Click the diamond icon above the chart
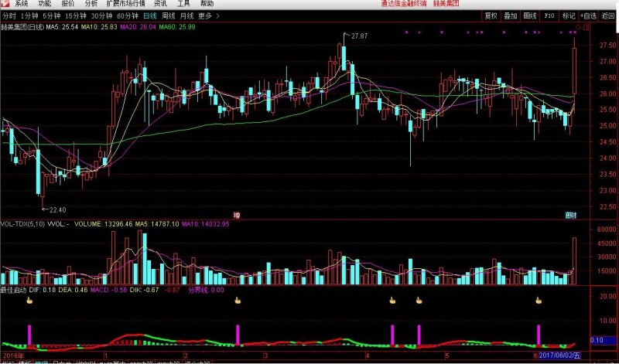This screenshot has height=364, width=619. click(x=576, y=28)
